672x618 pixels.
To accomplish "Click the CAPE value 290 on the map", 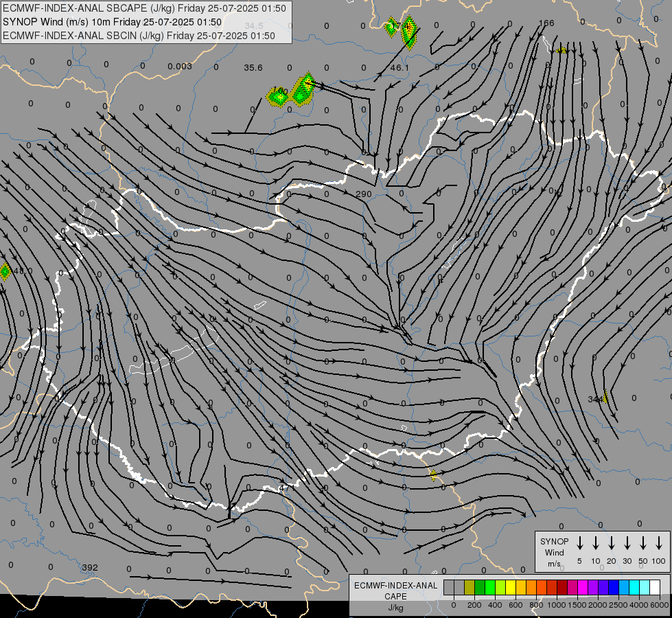I will pyautogui.click(x=363, y=194).
